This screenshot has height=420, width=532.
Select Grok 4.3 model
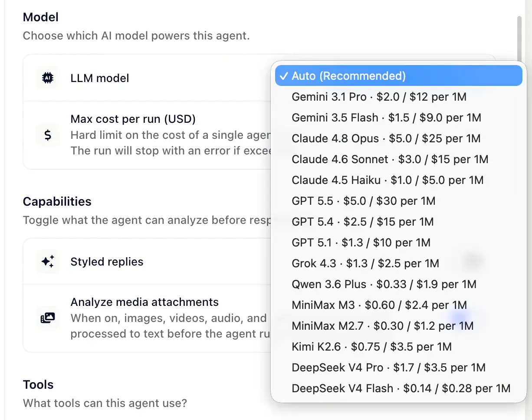398,263
